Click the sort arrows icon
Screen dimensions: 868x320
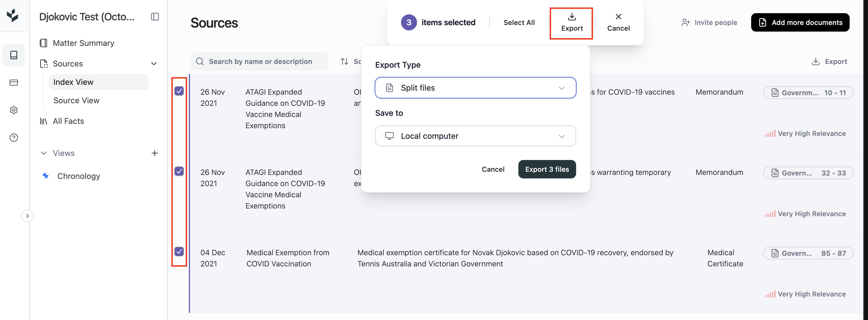[344, 61]
